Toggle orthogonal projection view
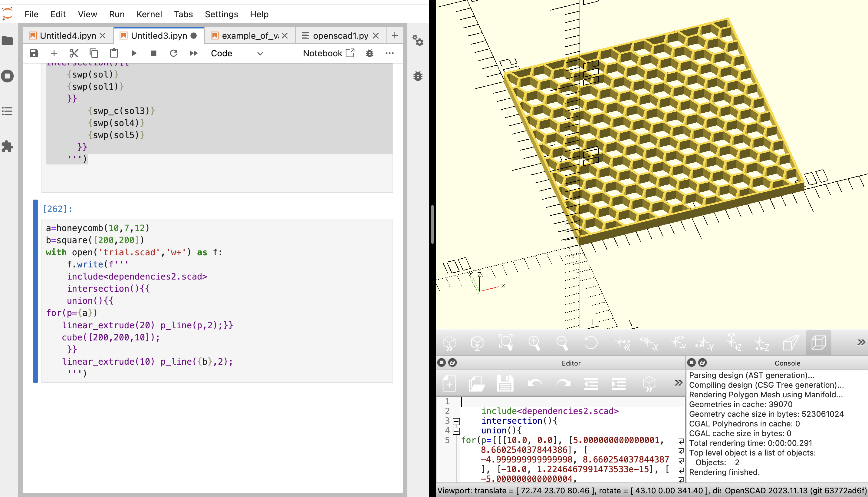 [818, 342]
